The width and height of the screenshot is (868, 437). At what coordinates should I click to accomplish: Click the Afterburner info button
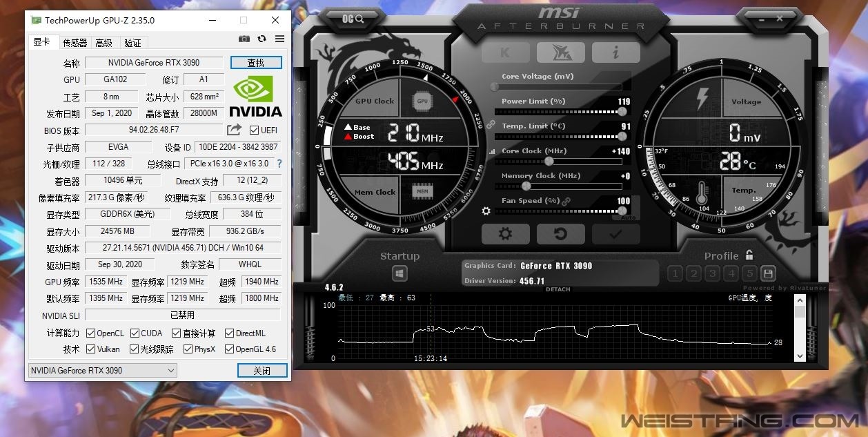point(615,53)
